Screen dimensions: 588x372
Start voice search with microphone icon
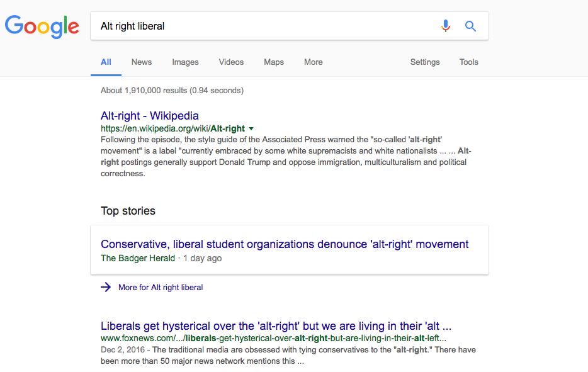coord(446,26)
